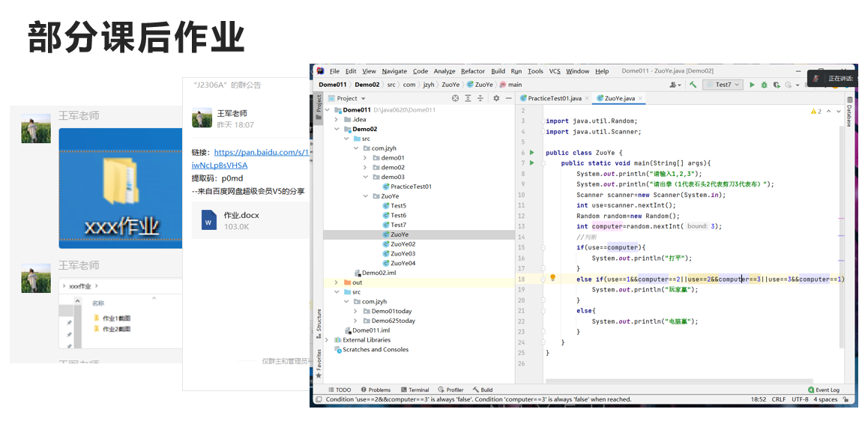Click the green Run button in toolbar

point(752,85)
